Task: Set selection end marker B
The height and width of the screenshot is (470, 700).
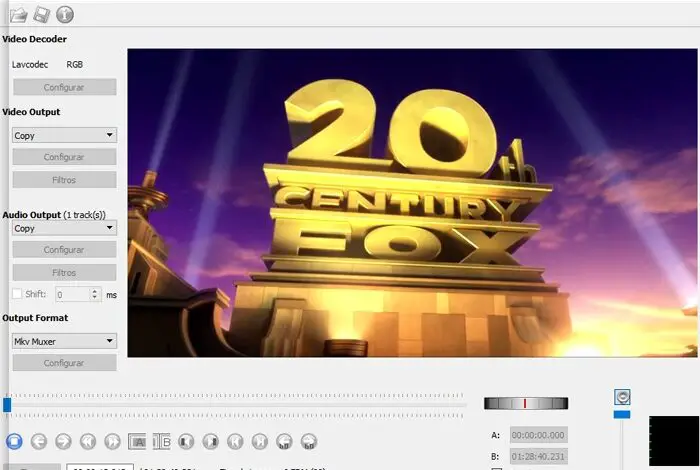Action: point(162,441)
